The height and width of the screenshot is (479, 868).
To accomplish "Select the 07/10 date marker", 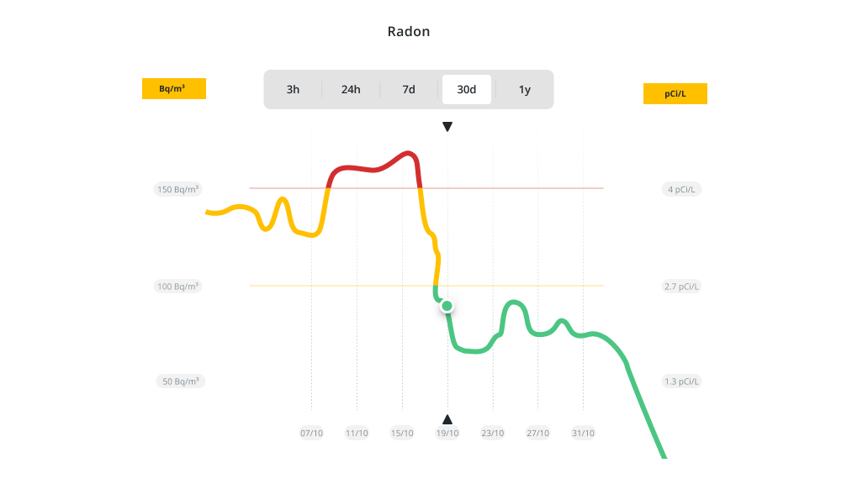I will coord(311,434).
